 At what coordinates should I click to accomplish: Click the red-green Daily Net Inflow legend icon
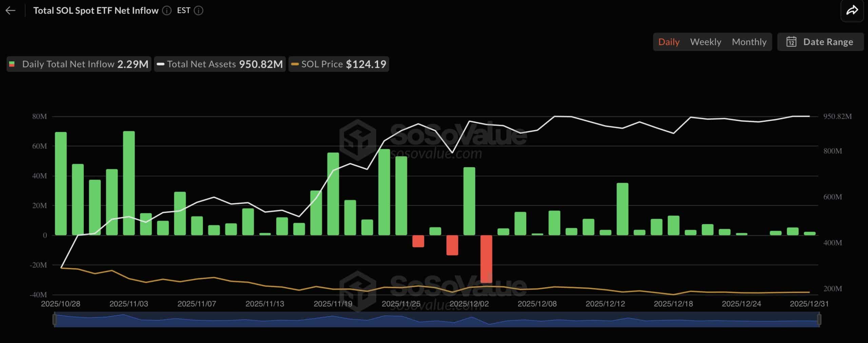(12, 64)
